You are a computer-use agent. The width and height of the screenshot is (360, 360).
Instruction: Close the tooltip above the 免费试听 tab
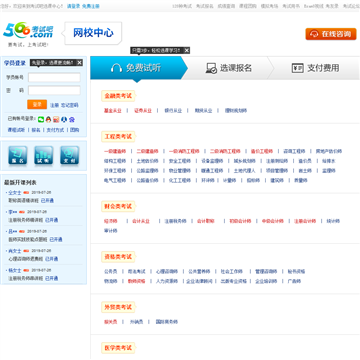point(187,50)
